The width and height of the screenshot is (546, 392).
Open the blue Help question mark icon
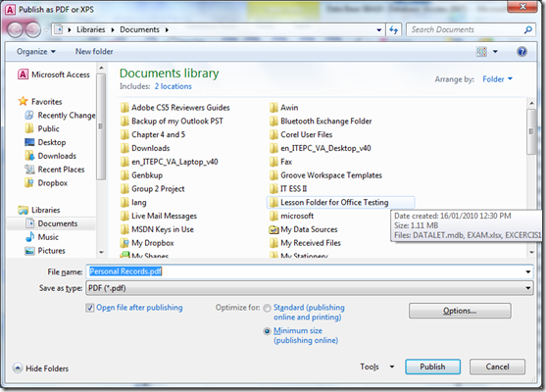tap(521, 52)
